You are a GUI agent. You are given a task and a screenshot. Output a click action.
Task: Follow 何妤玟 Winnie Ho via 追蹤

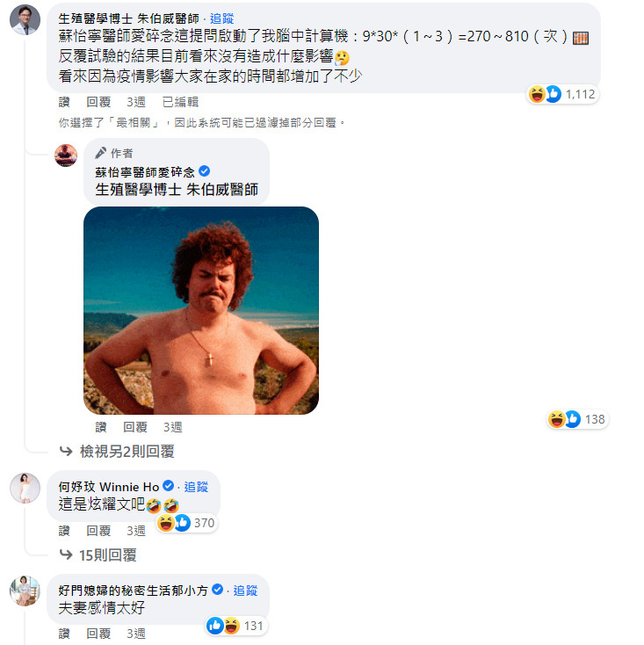[196, 487]
